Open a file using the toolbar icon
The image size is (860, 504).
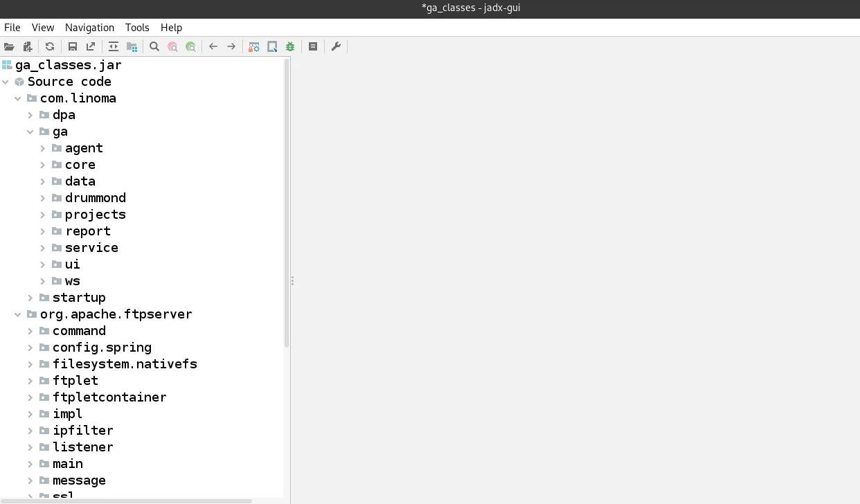9,46
